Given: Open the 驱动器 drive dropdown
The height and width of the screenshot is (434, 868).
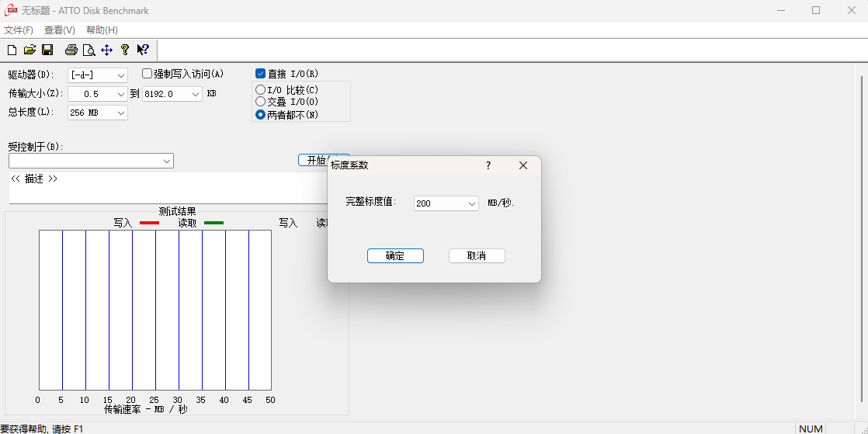Looking at the screenshot, I should click(x=121, y=75).
